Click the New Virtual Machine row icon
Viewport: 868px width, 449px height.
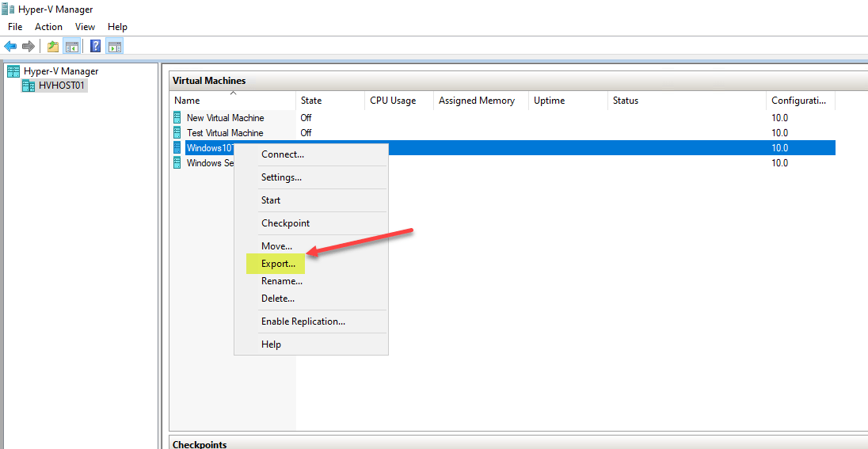tap(177, 117)
